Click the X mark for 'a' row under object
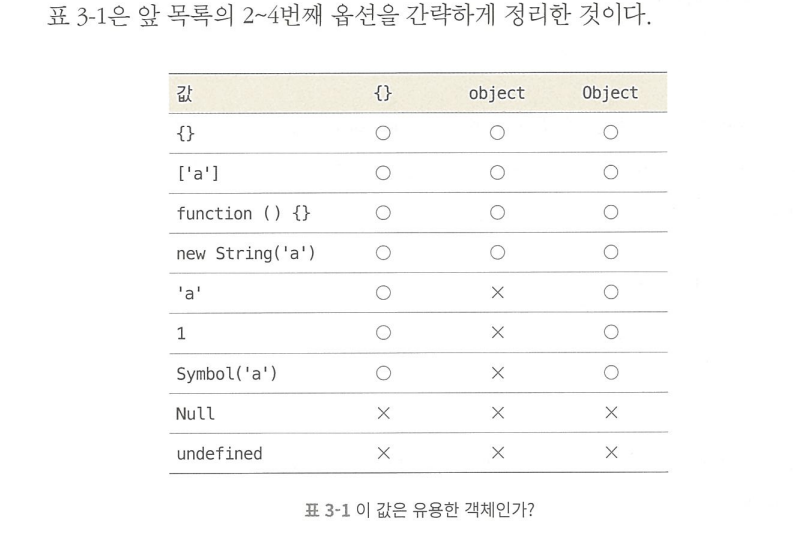 [x=497, y=293]
